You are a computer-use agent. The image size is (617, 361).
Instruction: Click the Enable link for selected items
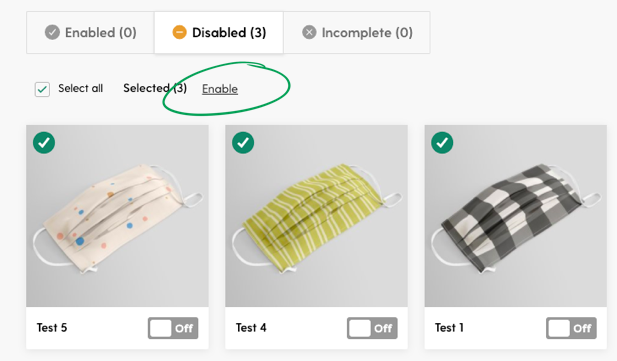click(220, 89)
